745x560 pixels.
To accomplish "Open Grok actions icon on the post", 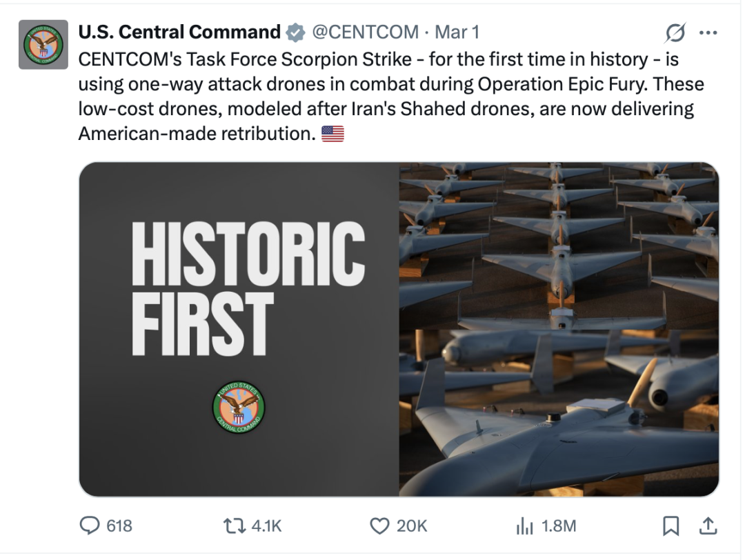I will pyautogui.click(x=675, y=32).
